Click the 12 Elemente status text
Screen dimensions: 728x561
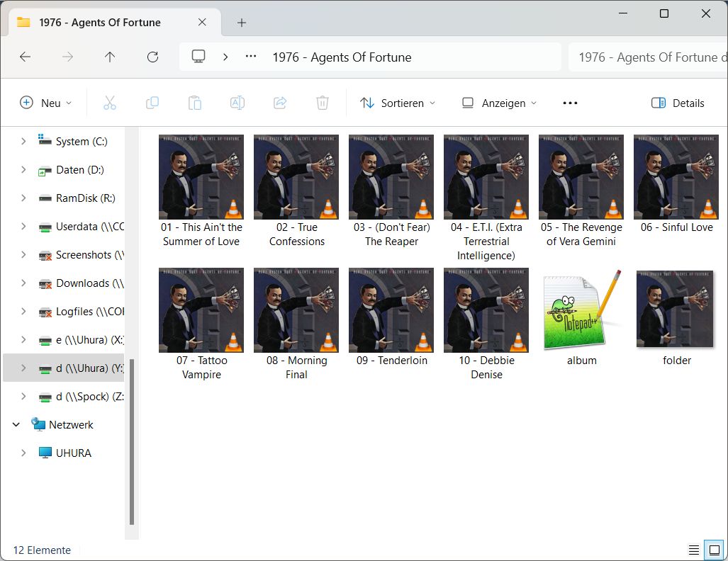[42, 550]
